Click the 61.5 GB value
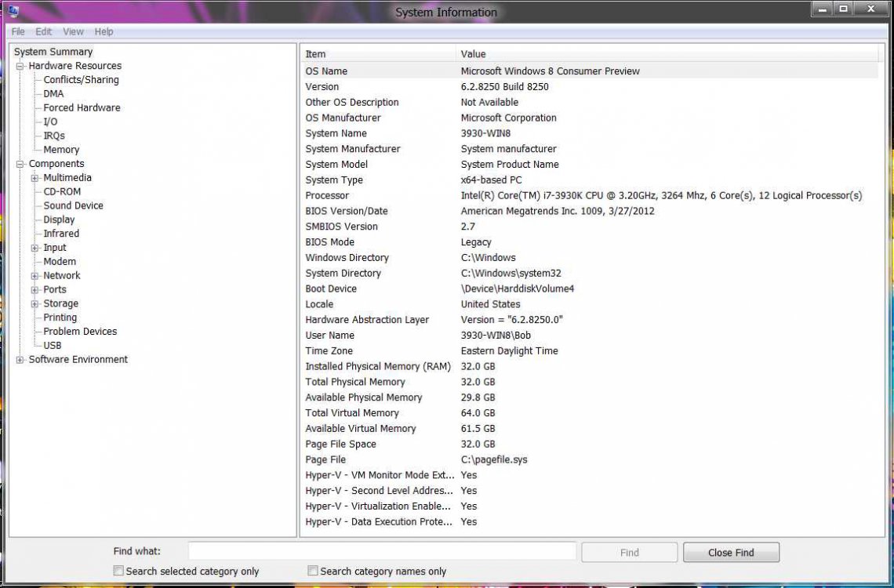894x588 pixels. tap(478, 429)
